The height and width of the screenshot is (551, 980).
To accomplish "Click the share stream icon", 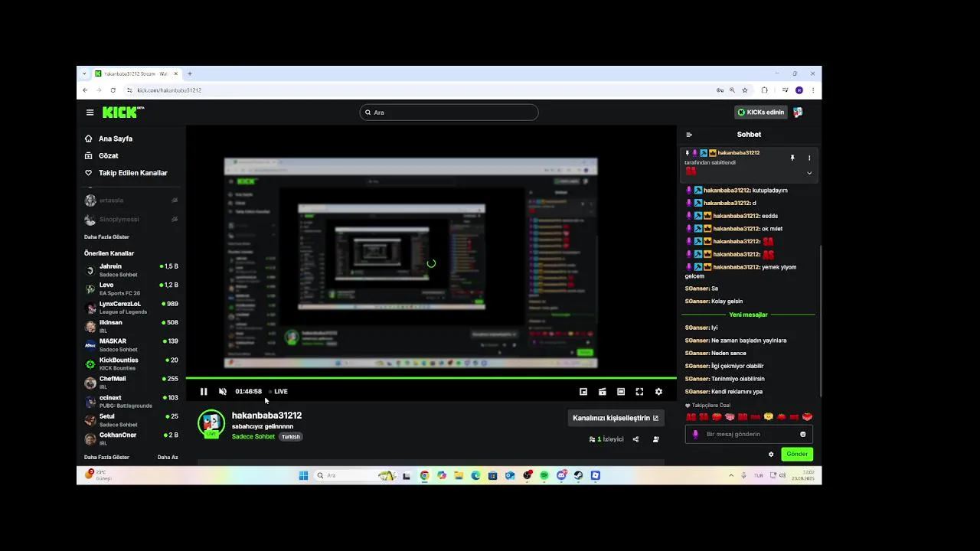I will point(635,439).
